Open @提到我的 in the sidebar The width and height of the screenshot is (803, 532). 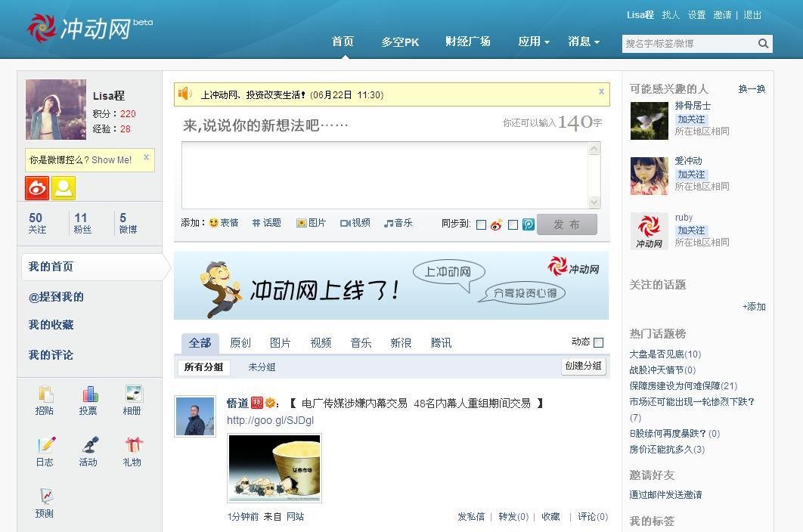point(57,297)
